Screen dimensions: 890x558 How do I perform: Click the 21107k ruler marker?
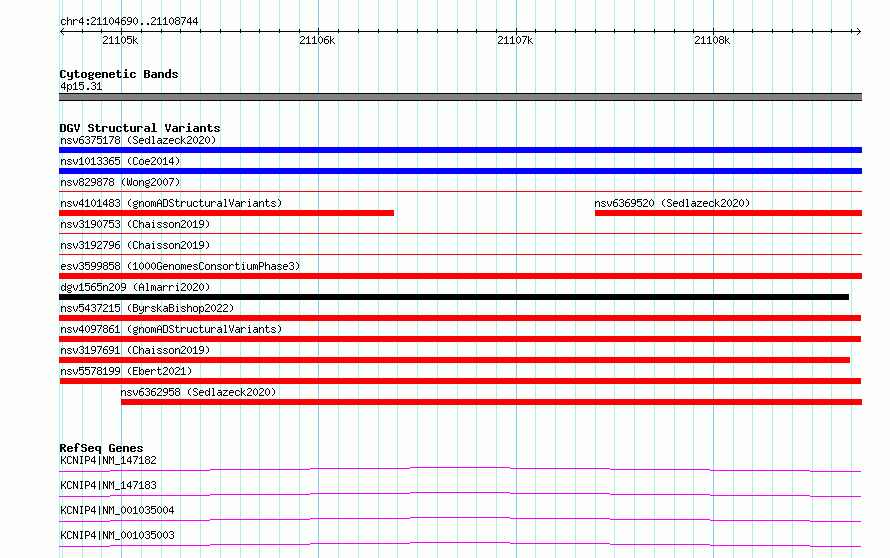[x=515, y=40]
